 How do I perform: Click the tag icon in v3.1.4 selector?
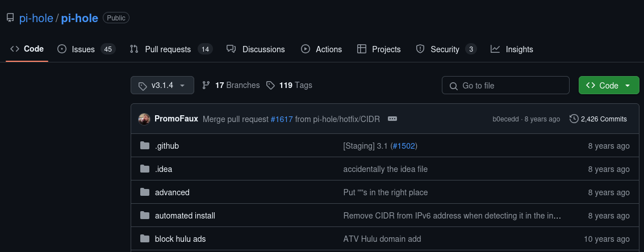(x=143, y=86)
